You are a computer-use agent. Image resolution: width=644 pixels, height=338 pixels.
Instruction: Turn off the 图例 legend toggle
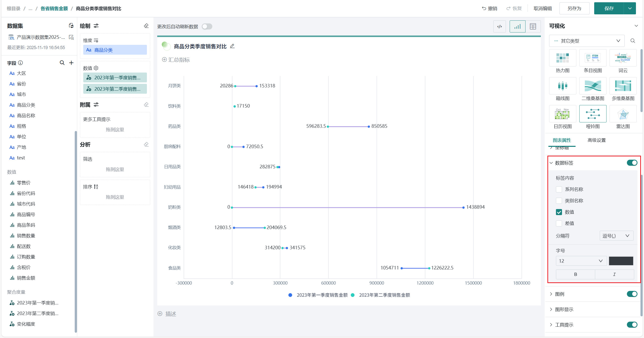(x=632, y=294)
